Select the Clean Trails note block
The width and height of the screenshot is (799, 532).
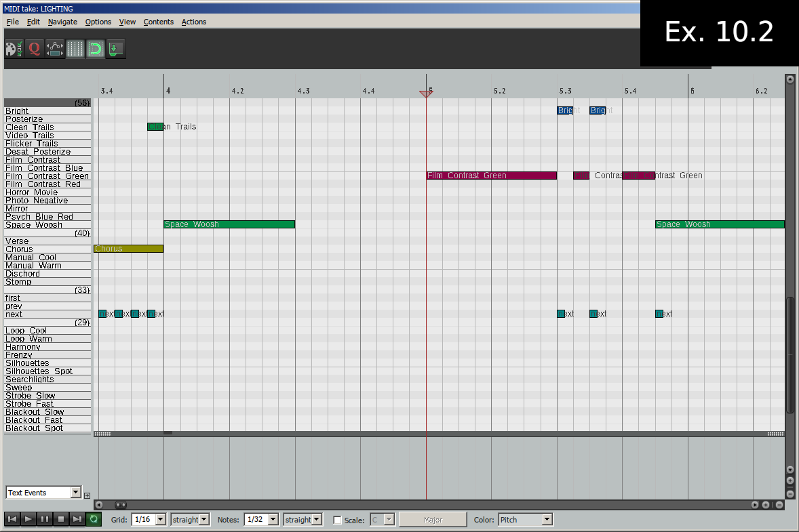pyautogui.click(x=155, y=127)
